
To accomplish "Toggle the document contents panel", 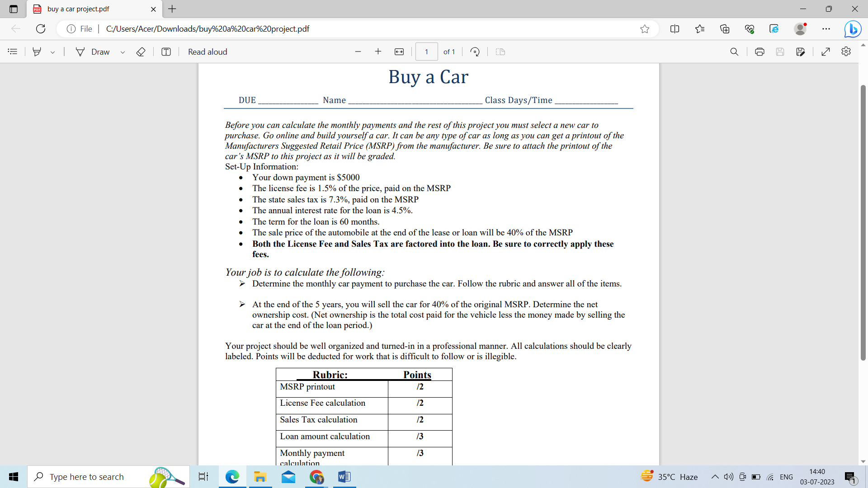I will point(12,52).
